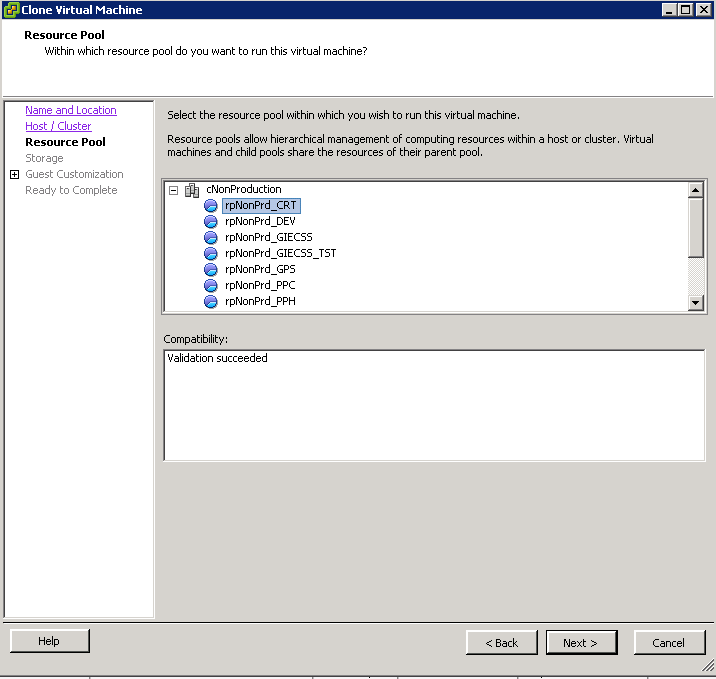Click the cNonProduction cluster icon
The width and height of the screenshot is (716, 679).
point(192,190)
